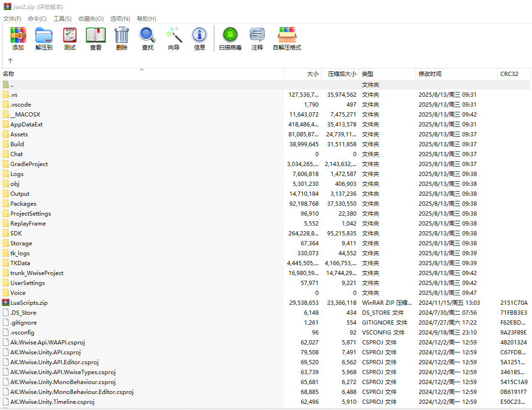The width and height of the screenshot is (532, 410).
Task: Sort by Modified time (修改时间) column
Action: pos(430,74)
